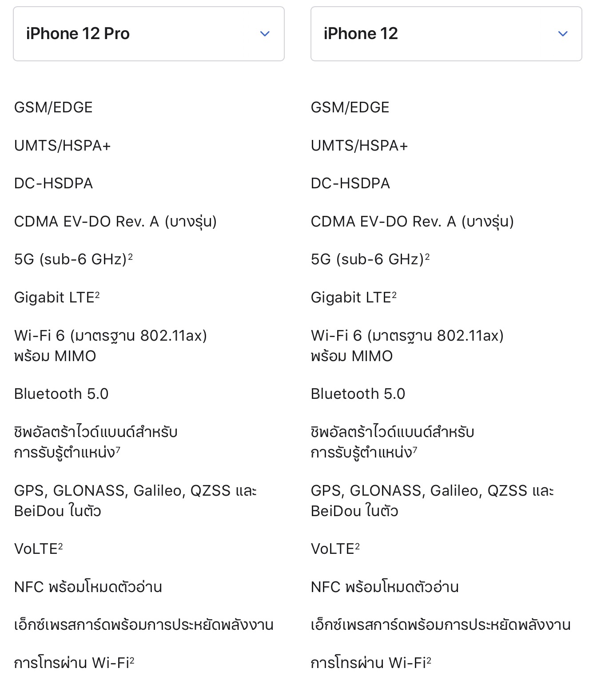Open Gigabit LTE footnote in iPhone 12 column
597x700 pixels.
pyautogui.click(x=394, y=294)
